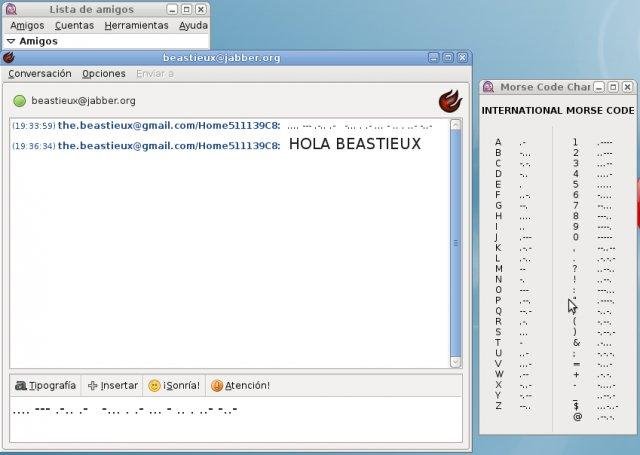Open the Opciones menu
The height and width of the screenshot is (455, 640).
[104, 74]
